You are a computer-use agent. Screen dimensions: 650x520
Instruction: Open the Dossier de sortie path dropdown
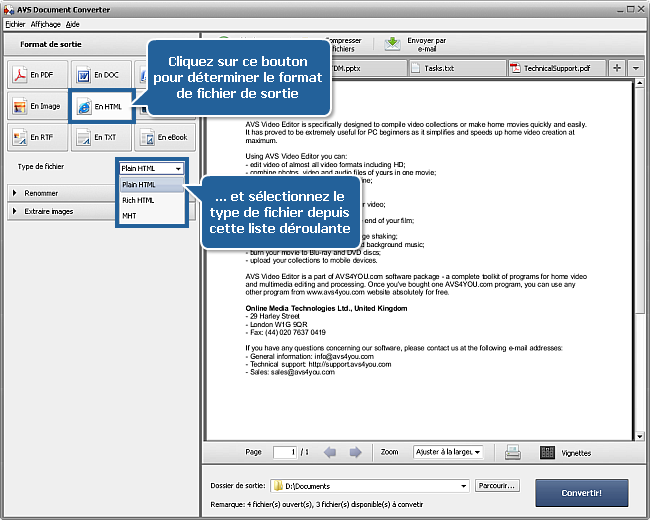pyautogui.click(x=464, y=486)
